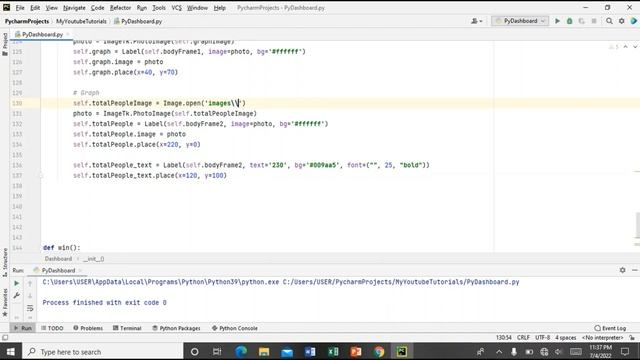Click the up arrow in Run panel
This screenshot has width=640, height=360.
30,283
